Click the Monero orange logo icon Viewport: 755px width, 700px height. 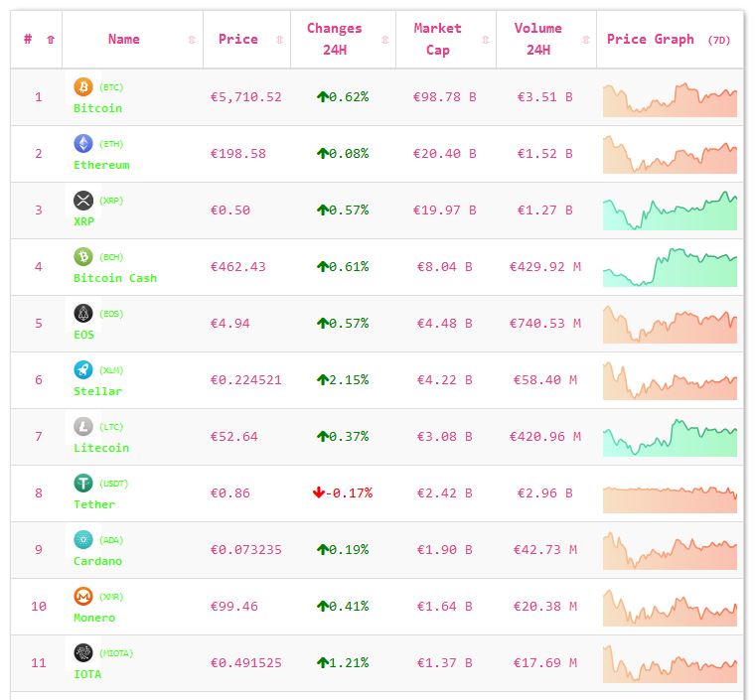[x=83, y=597]
